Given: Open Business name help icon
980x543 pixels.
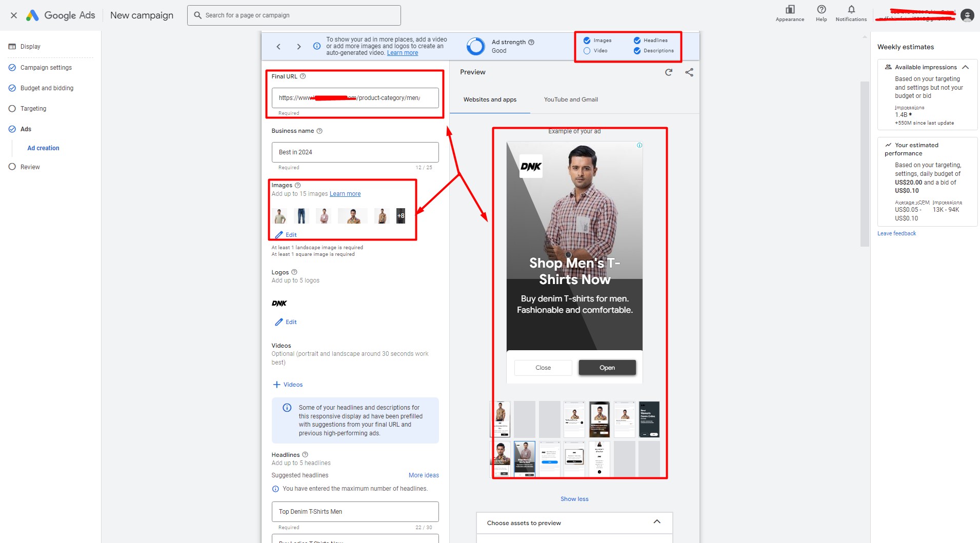Looking at the screenshot, I should coord(319,131).
